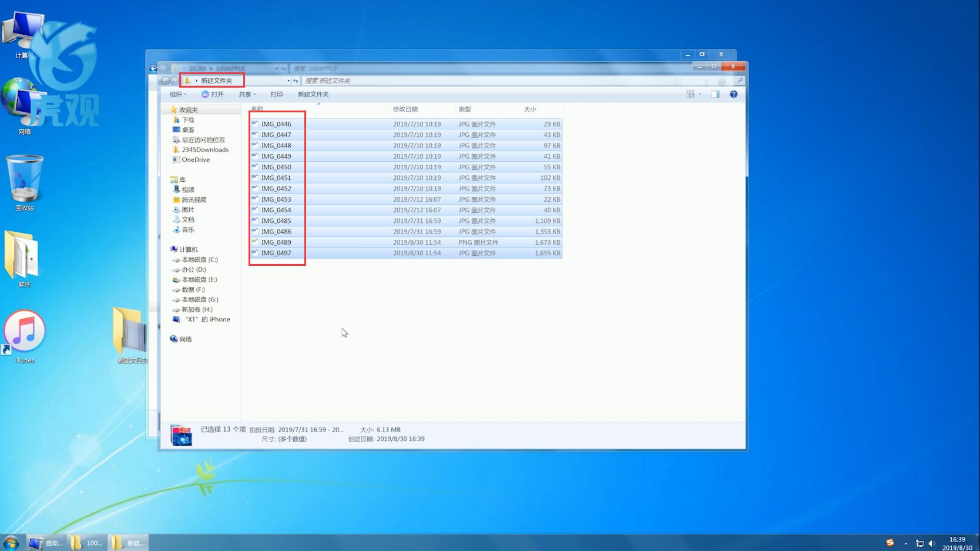This screenshot has width=980, height=551.
Task: Open the address bar history dropdown
Action: [288, 81]
